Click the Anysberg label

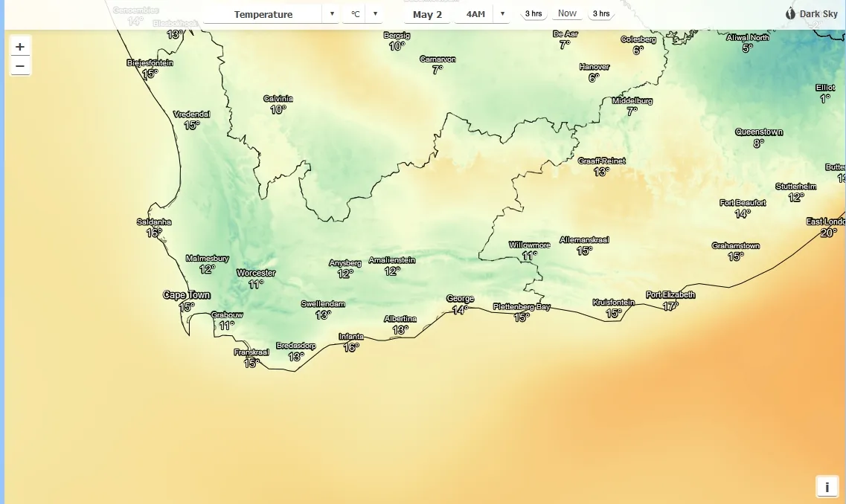point(345,263)
